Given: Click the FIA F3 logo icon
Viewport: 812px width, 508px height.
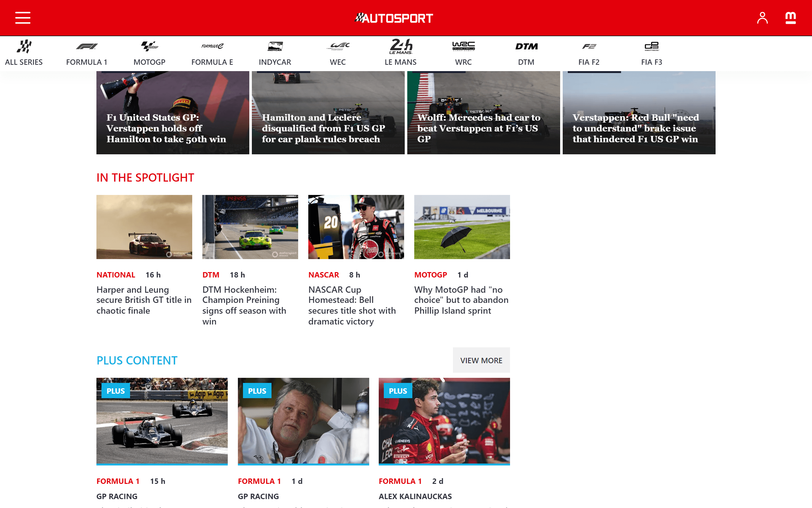Looking at the screenshot, I should (x=652, y=46).
